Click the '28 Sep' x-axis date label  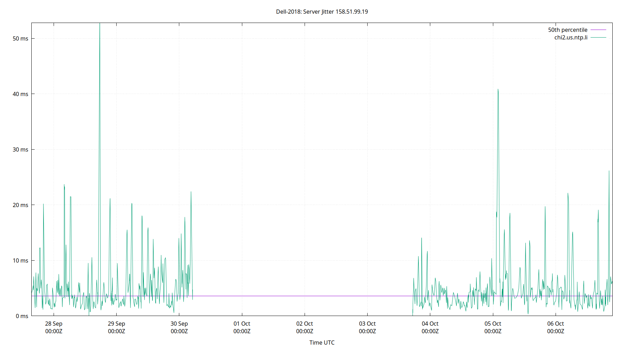(54, 324)
